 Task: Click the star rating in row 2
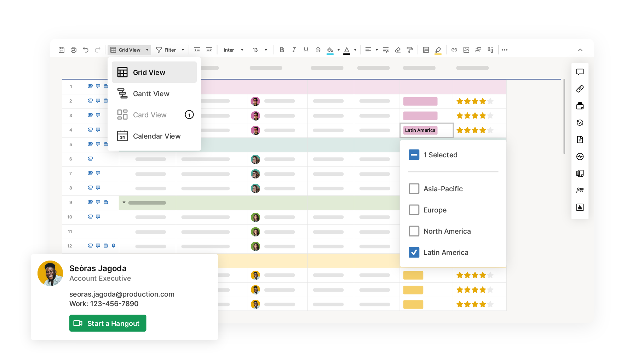[475, 101]
